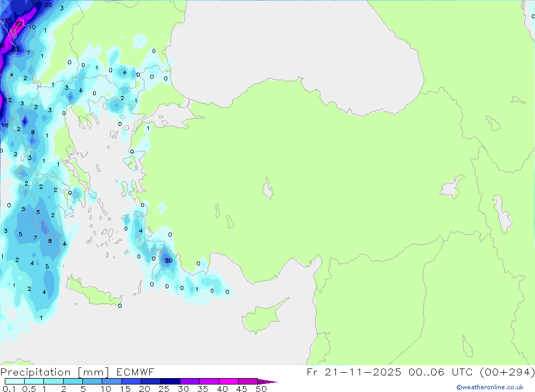
Task: Click the '0.1' legend scale label
Action: click(x=9, y=389)
